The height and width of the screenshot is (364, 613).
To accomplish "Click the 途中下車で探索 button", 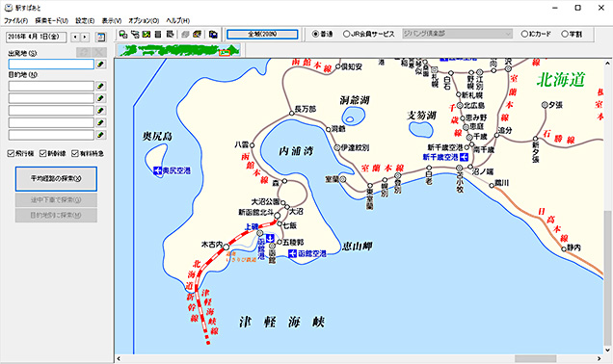I will (x=56, y=200).
